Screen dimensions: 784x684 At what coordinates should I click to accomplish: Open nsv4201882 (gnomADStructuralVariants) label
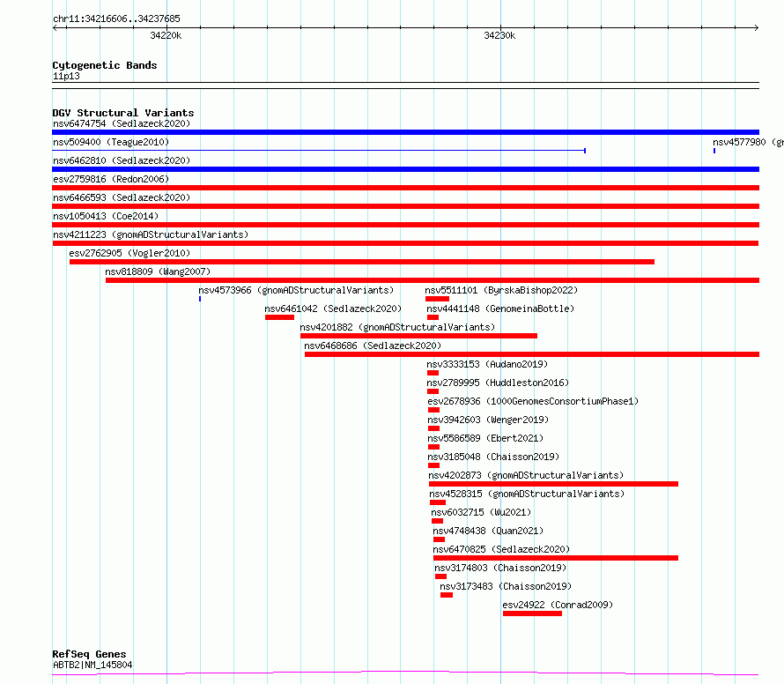click(x=397, y=327)
